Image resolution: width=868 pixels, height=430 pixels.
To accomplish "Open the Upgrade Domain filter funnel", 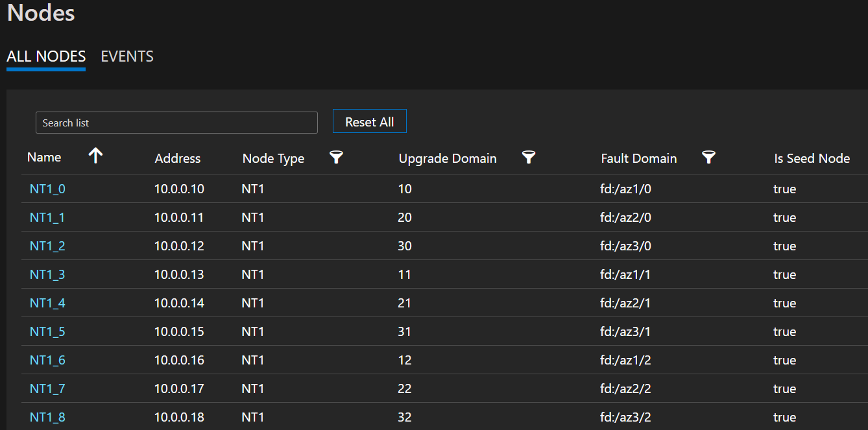I will click(529, 157).
